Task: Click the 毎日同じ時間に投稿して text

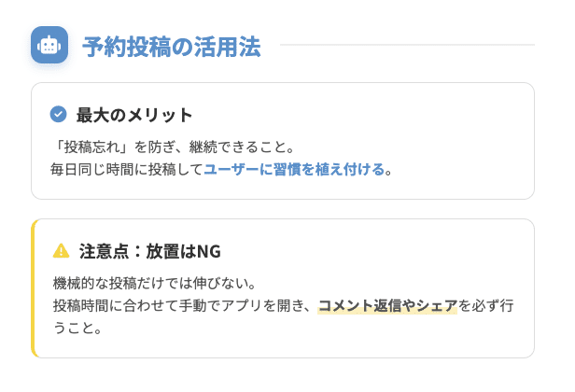Action: [x=127, y=169]
